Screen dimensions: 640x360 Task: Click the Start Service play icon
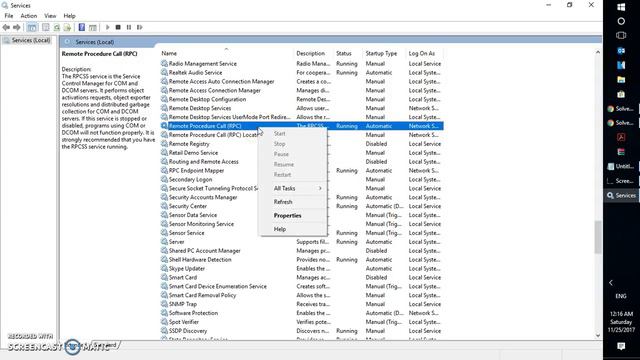coord(108,27)
